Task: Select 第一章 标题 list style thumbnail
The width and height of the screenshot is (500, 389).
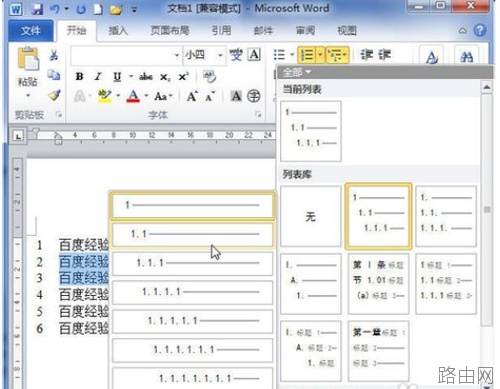Action: click(378, 351)
